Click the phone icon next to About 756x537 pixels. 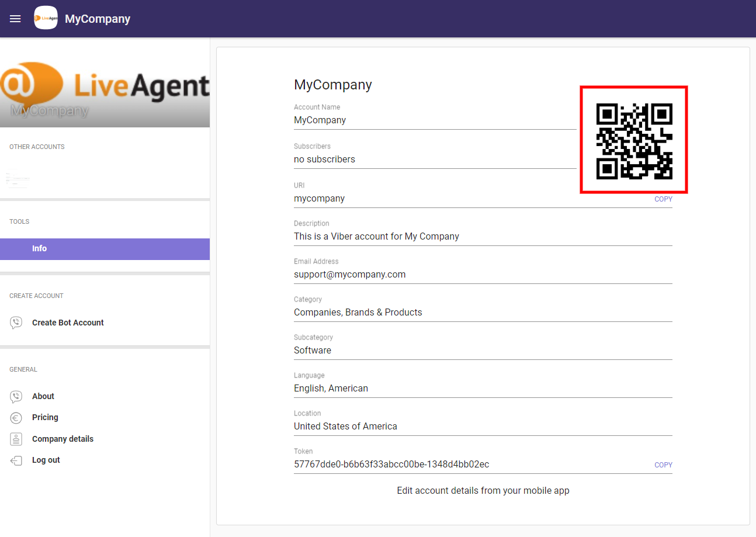[16, 396]
